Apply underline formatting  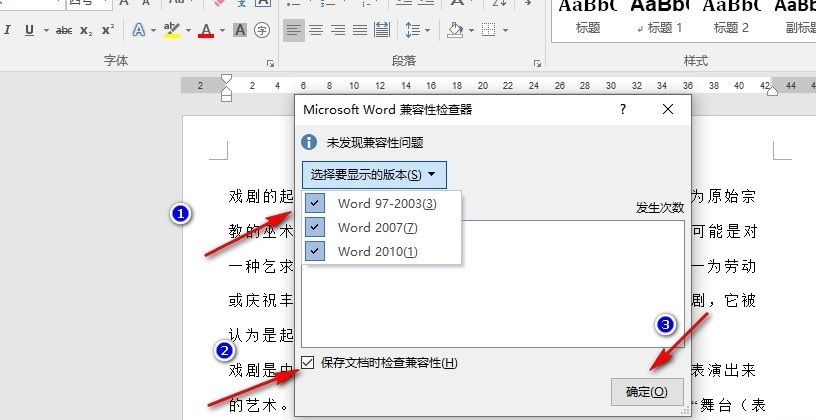click(x=29, y=30)
